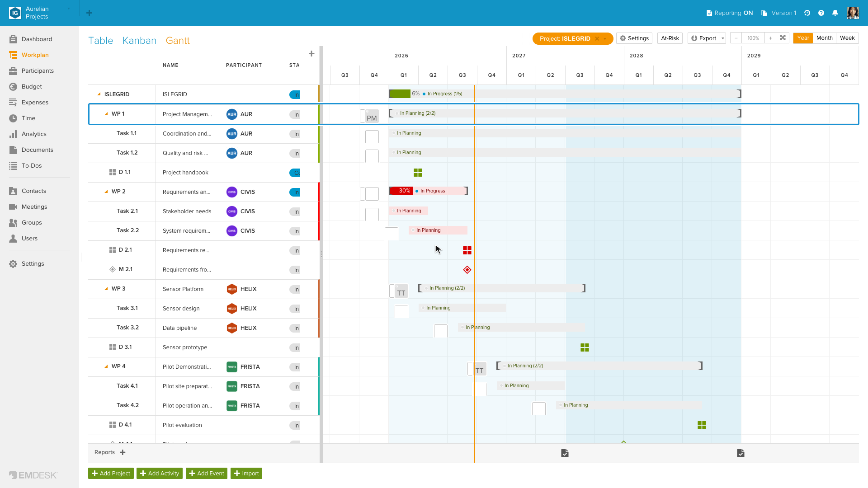Switch timeline scale to Week

tap(847, 38)
